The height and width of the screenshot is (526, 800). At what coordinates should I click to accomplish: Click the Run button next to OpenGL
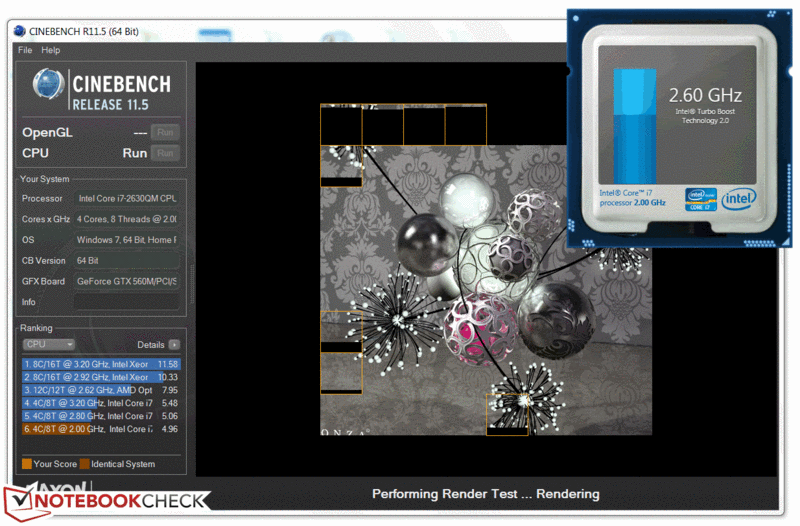point(165,133)
